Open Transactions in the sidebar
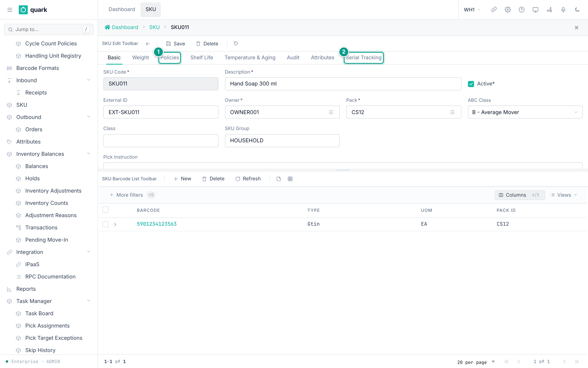Image resolution: width=588 pixels, height=368 pixels. (49, 228)
